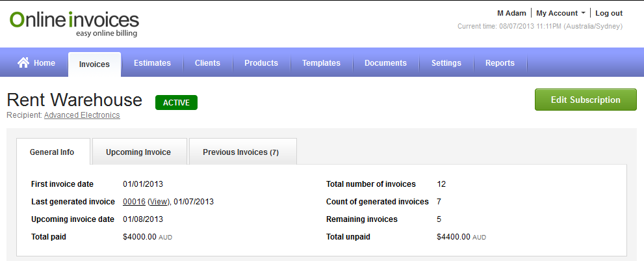Click the Online Invoices logo
The image size is (644, 261).
74,23
